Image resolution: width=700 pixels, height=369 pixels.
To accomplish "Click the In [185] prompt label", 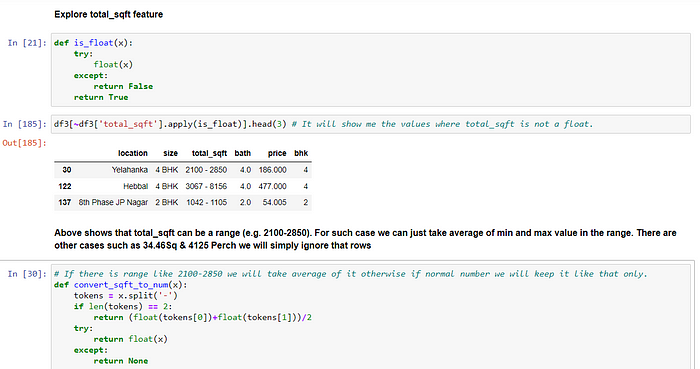I will [25, 124].
